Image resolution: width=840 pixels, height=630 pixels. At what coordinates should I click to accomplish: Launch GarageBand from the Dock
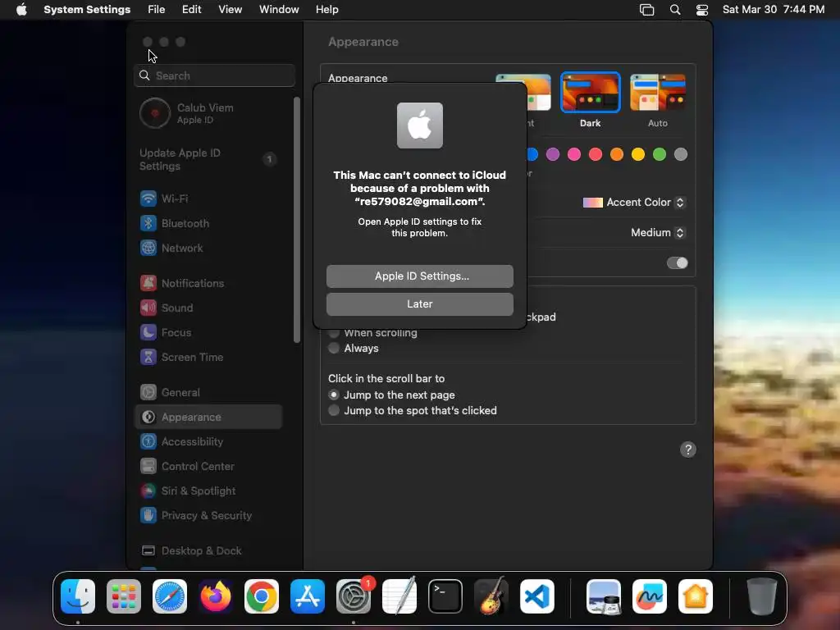click(x=491, y=596)
